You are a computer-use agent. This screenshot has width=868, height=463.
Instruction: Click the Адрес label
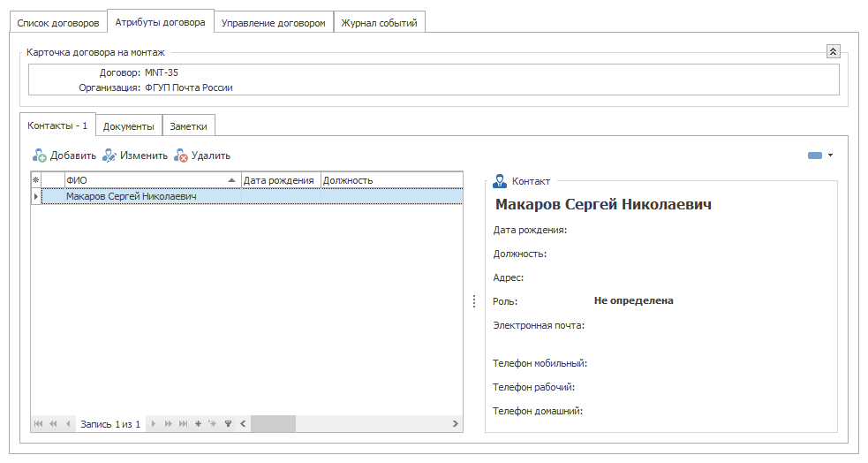pos(509,277)
